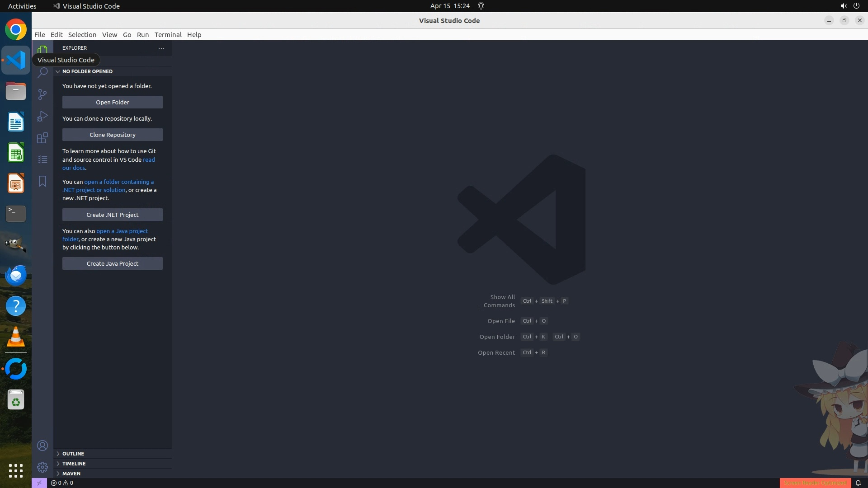Open the remote window status bar button

(39, 483)
